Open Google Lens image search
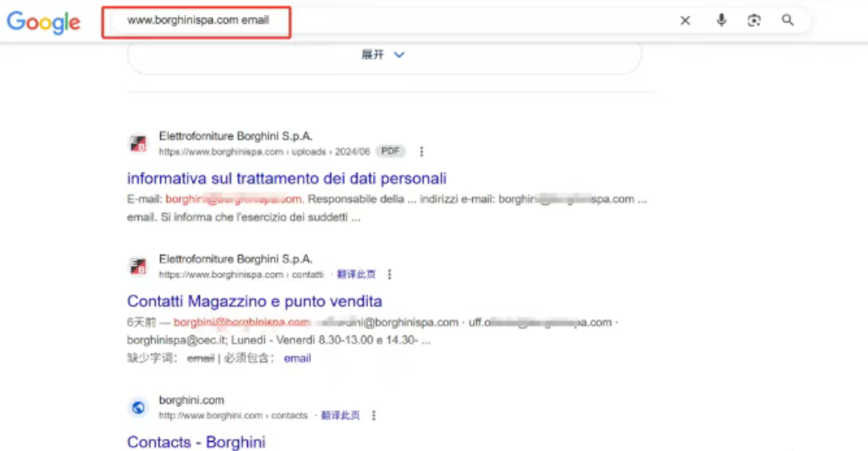868x451 pixels. [754, 21]
